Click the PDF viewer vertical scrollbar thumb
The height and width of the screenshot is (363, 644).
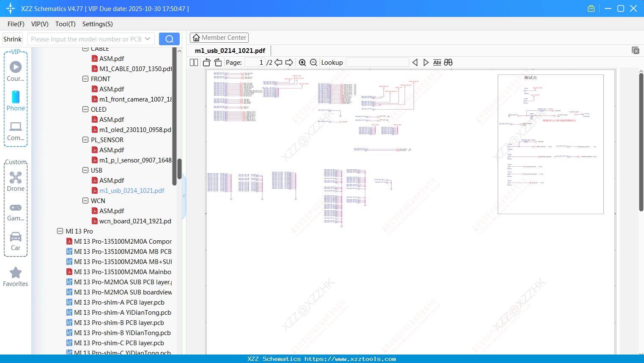tap(641, 142)
